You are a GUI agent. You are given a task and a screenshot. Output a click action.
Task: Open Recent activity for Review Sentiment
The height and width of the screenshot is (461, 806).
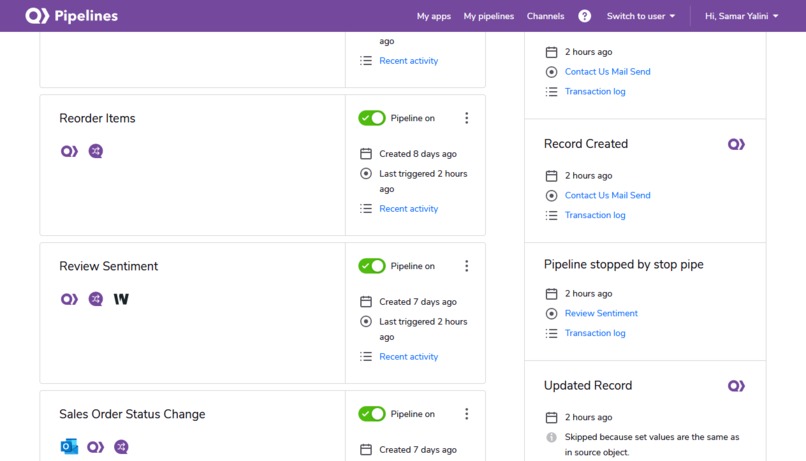[409, 357]
